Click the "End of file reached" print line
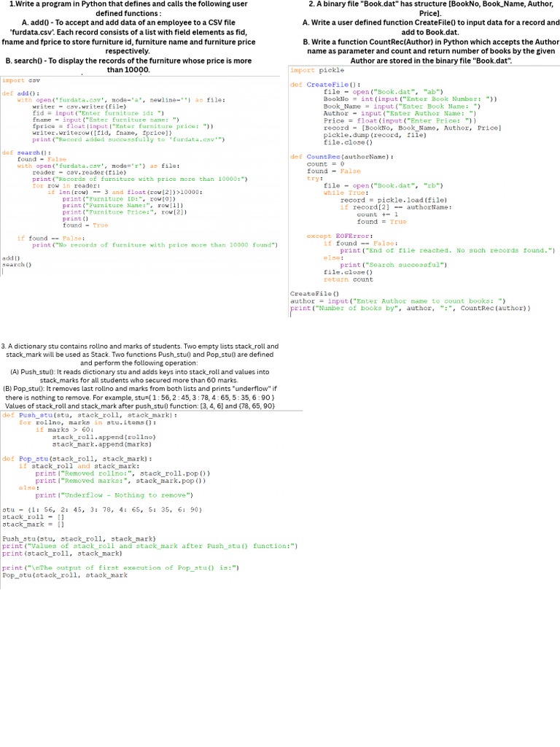Screen dimensions: 560x747 (448, 251)
